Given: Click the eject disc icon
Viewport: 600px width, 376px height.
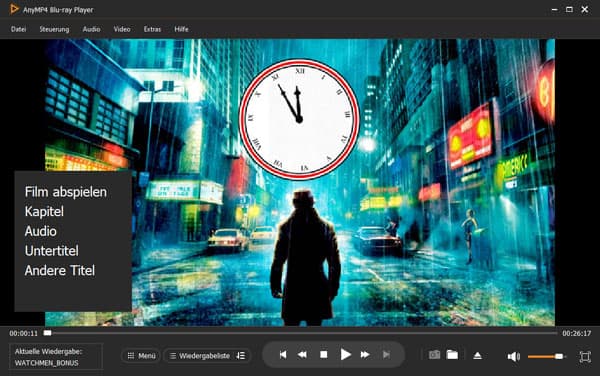Looking at the screenshot, I should (477, 356).
